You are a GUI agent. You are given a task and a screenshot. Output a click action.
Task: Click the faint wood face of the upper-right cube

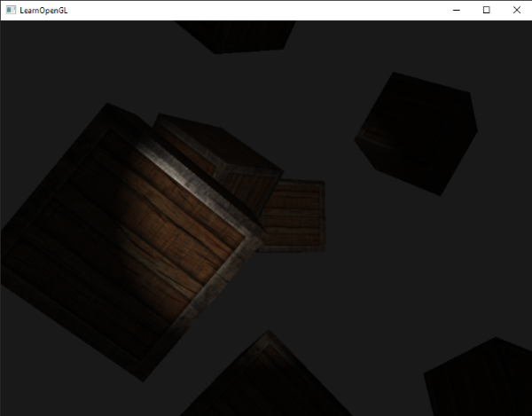[x=377, y=151]
